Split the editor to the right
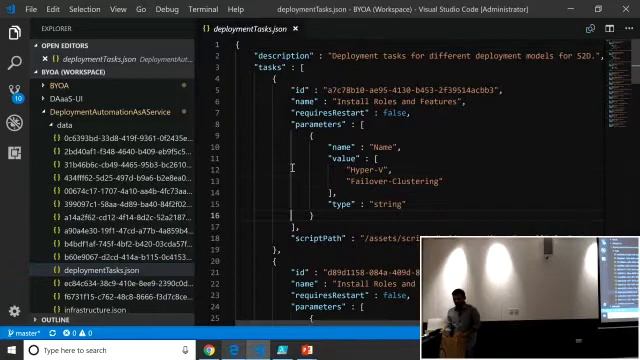The width and height of the screenshot is (640, 360). point(609,29)
